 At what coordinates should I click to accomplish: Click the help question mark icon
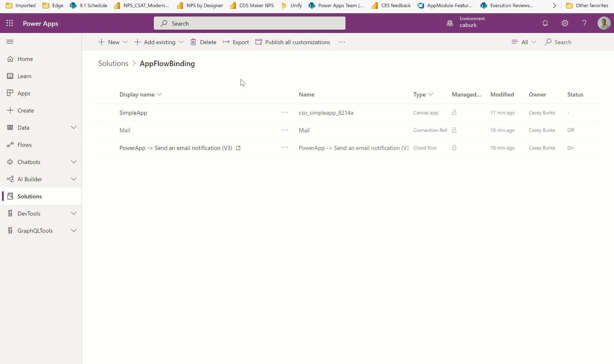[584, 23]
